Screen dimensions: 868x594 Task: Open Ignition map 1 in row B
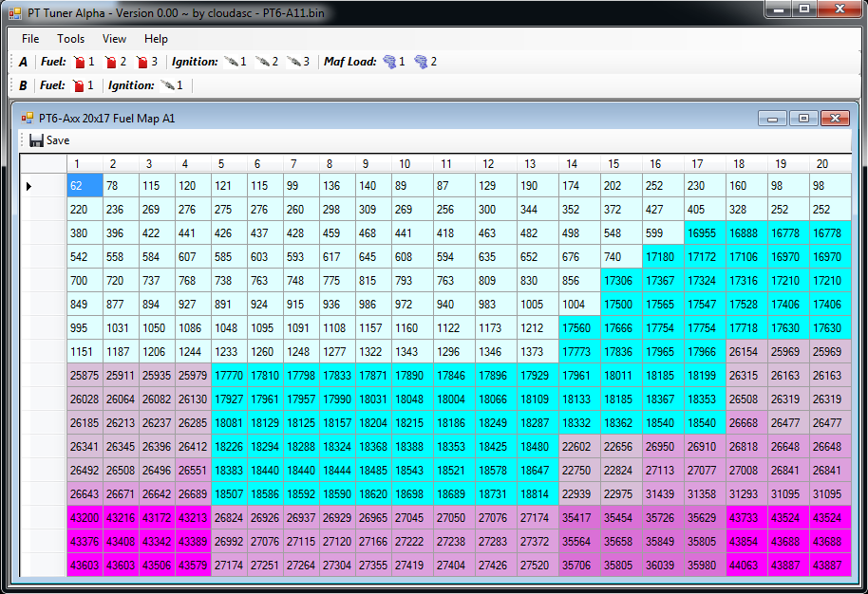[170, 85]
